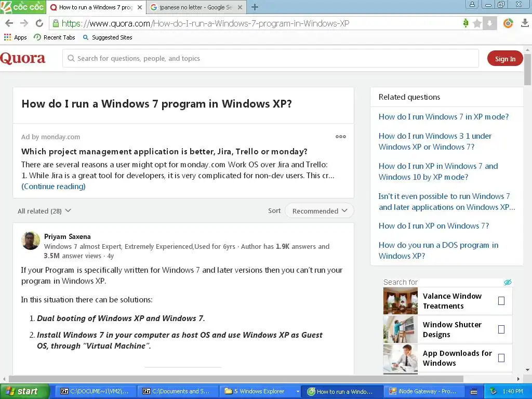
Task: Click the browser forward arrow
Action: pyautogui.click(x=24, y=23)
